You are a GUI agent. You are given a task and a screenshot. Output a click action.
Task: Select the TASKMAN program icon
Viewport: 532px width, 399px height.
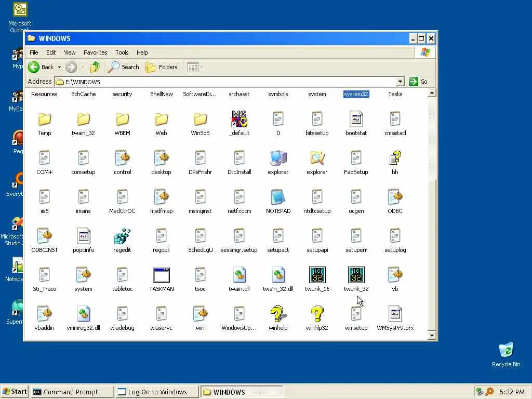tap(161, 275)
